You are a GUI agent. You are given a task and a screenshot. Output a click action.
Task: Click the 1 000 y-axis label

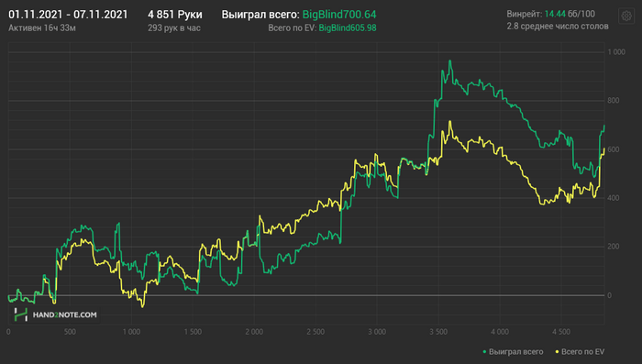[616, 52]
